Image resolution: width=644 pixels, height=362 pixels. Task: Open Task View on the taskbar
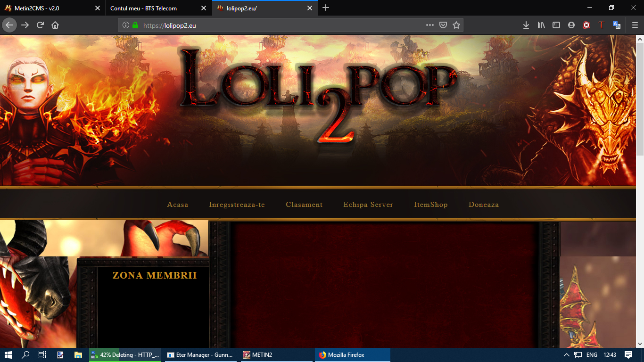click(x=42, y=355)
